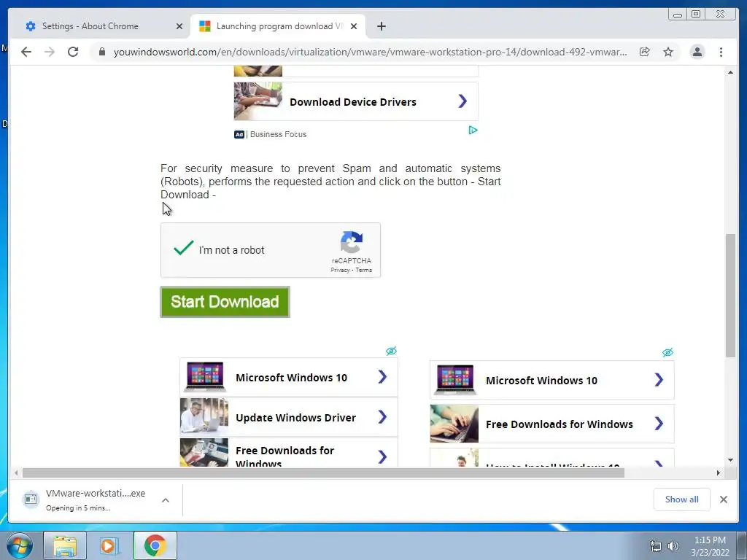The width and height of the screenshot is (747, 560).
Task: Bookmark this page with star
Action: [668, 52]
